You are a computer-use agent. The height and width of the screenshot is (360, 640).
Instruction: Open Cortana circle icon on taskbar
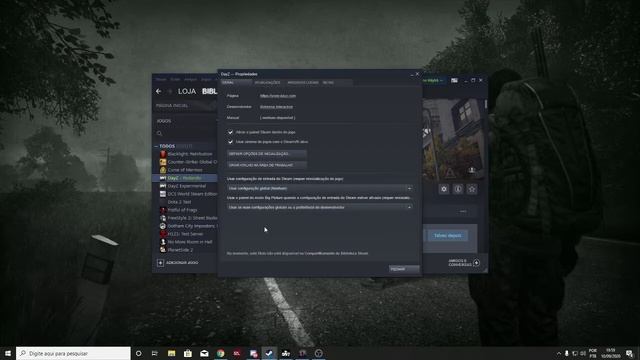pos(138,353)
